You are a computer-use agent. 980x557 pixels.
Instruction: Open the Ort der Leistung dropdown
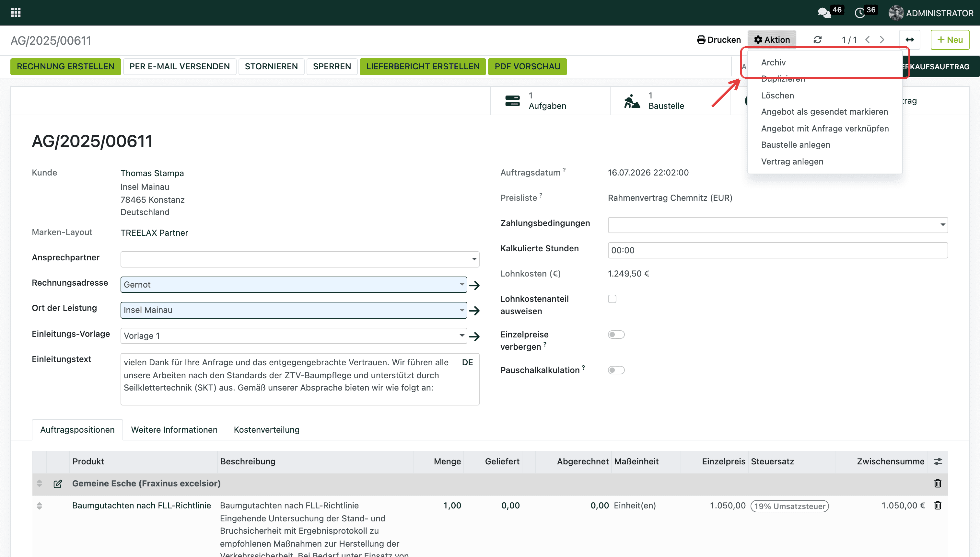pos(462,310)
